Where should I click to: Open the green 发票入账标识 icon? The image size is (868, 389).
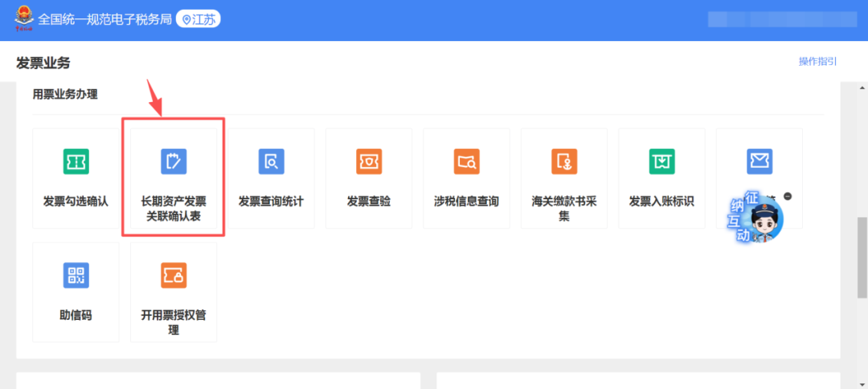pos(661,162)
